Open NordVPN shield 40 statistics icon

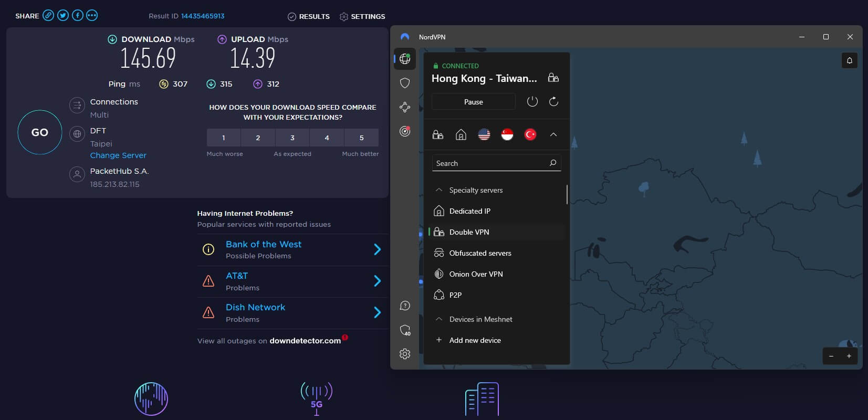[x=405, y=330]
